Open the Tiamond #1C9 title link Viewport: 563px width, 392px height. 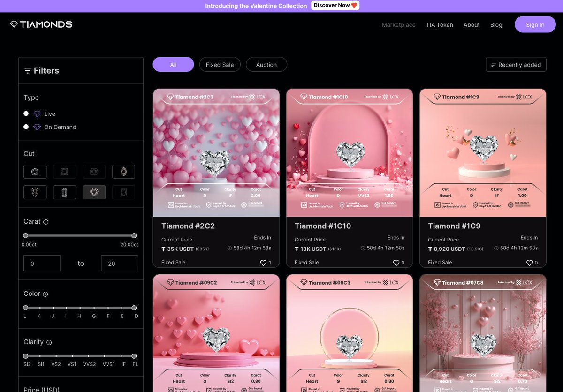coord(454,226)
